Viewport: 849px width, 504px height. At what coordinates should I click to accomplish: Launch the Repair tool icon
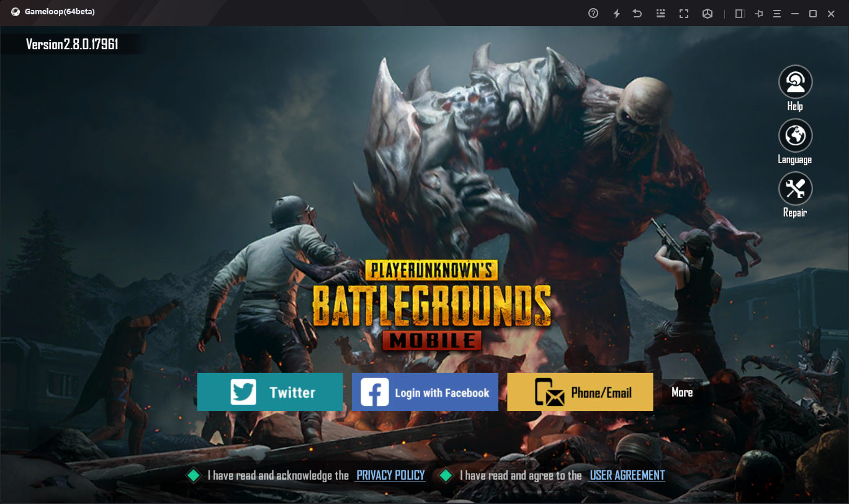click(795, 189)
